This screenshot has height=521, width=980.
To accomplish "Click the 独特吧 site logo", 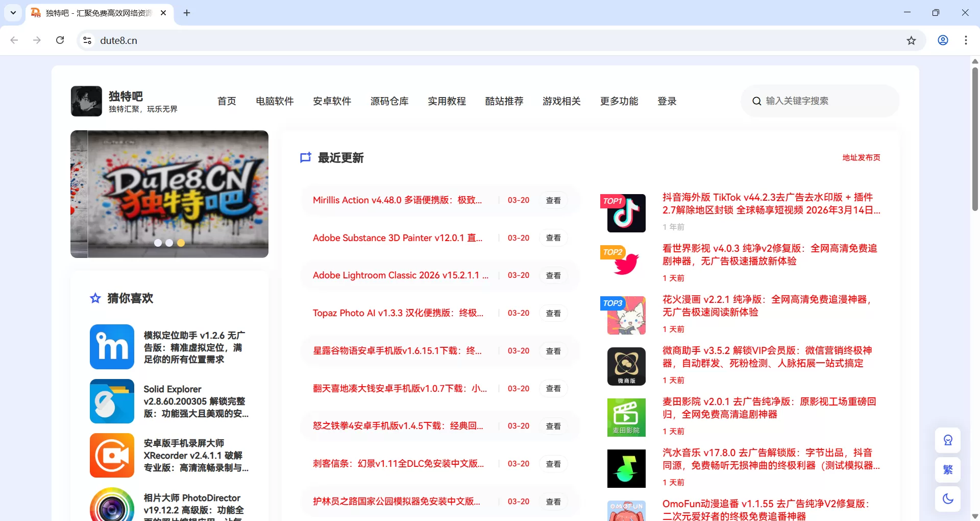I will click(x=86, y=101).
